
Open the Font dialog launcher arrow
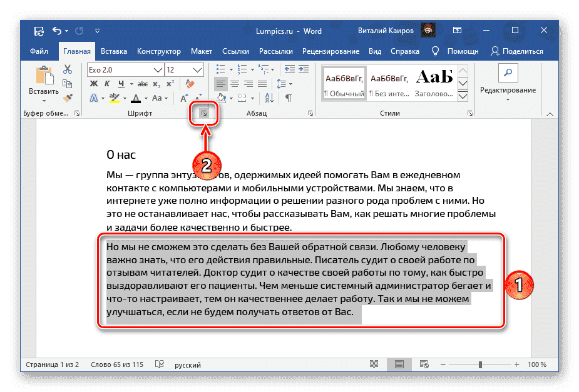point(205,113)
